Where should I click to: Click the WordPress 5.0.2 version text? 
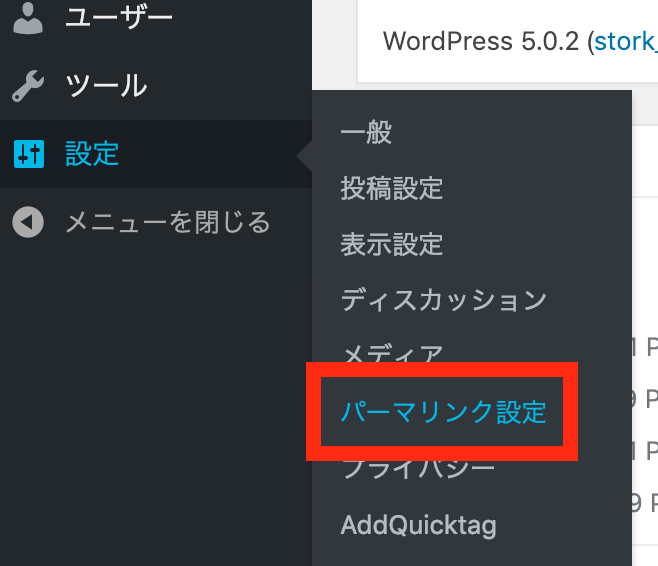tap(481, 42)
